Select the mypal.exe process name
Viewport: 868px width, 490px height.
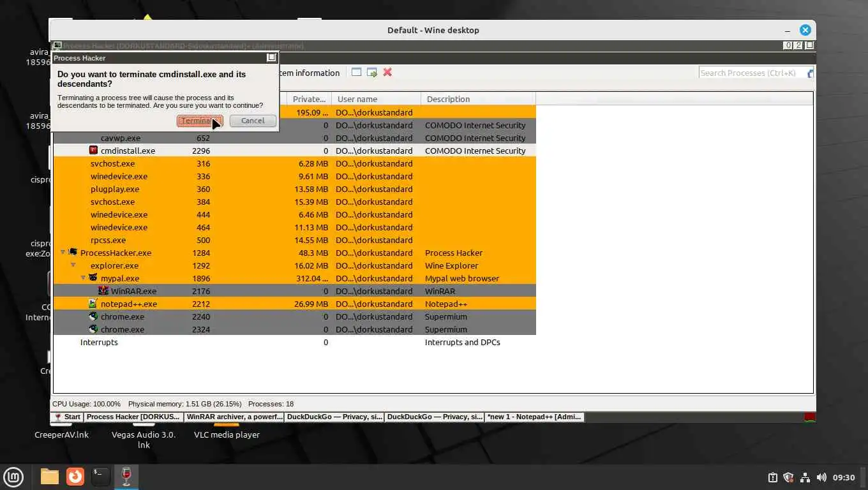pos(120,278)
